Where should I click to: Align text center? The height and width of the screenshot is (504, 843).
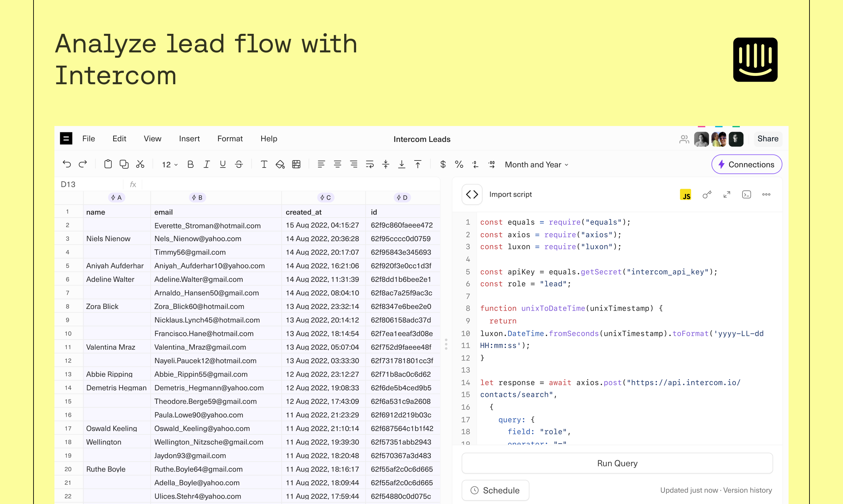[338, 164]
